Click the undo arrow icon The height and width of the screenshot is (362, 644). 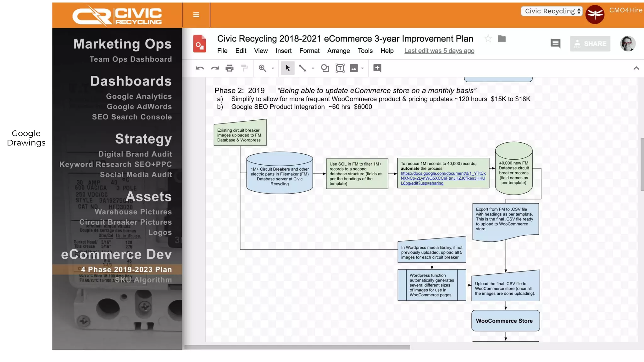pos(200,68)
